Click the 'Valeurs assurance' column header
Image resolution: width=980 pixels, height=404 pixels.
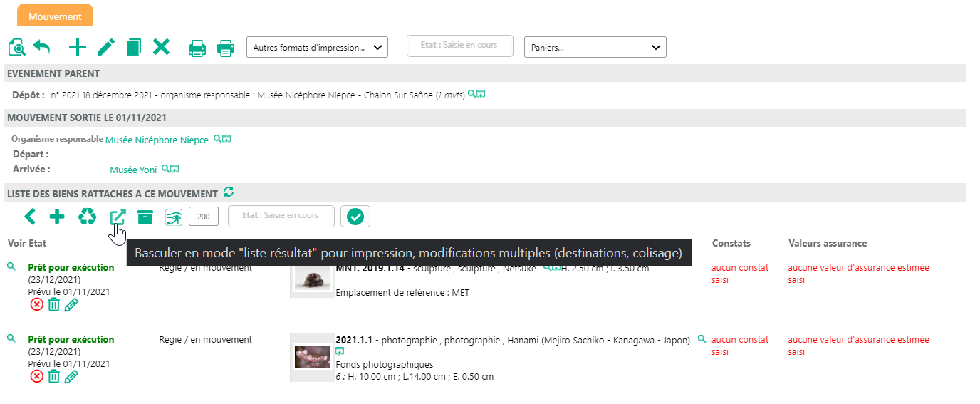pyautogui.click(x=828, y=243)
